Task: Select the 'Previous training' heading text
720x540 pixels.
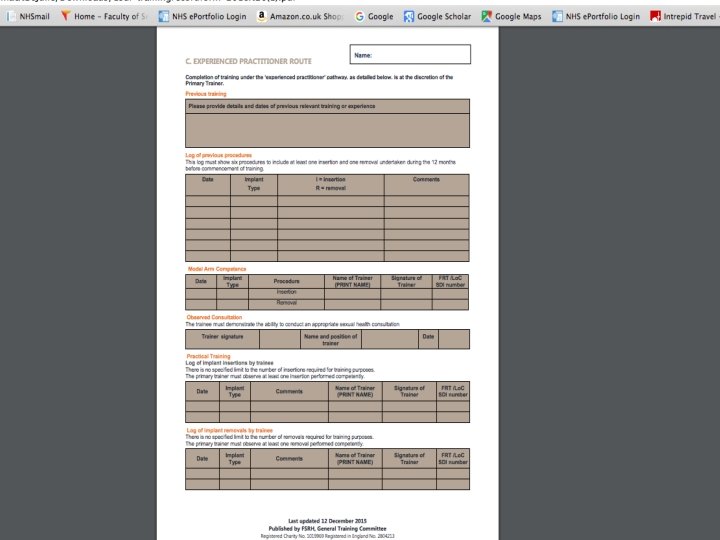Action: [x=206, y=94]
